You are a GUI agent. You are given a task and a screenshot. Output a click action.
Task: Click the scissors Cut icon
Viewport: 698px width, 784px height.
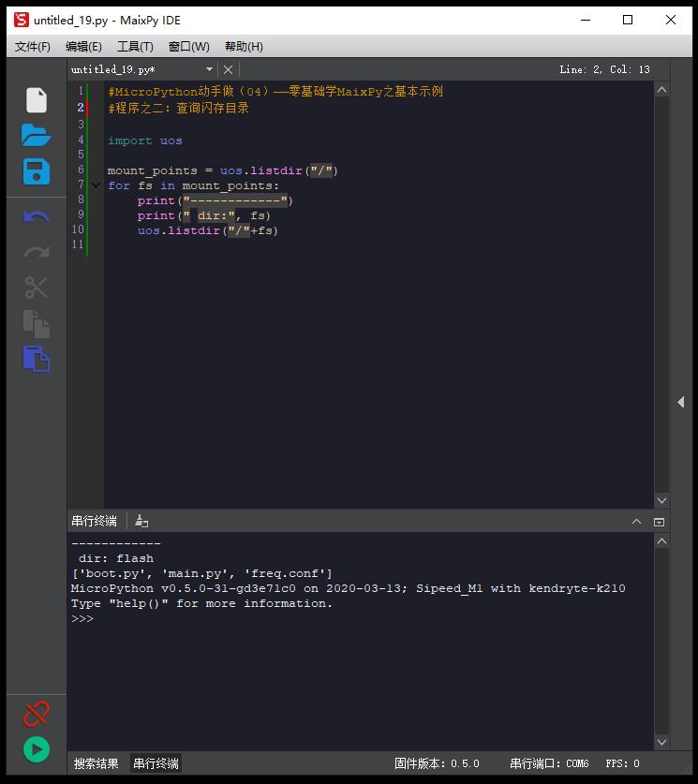click(36, 288)
